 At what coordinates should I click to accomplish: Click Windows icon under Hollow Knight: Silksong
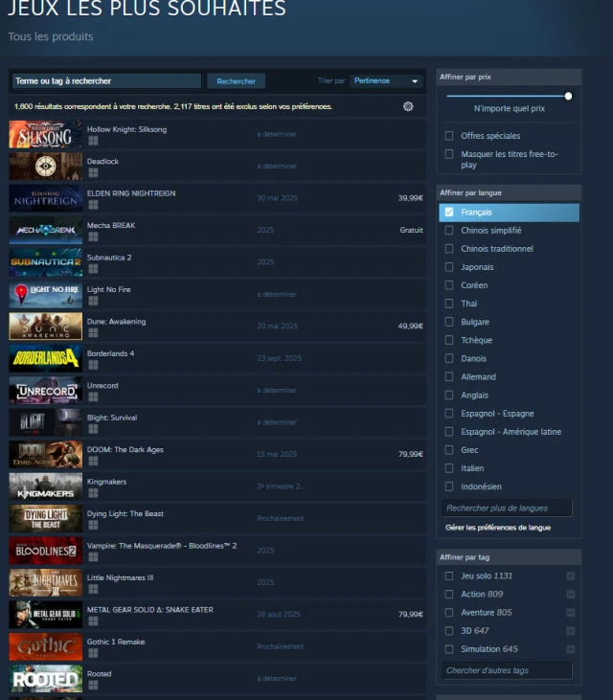(93, 141)
